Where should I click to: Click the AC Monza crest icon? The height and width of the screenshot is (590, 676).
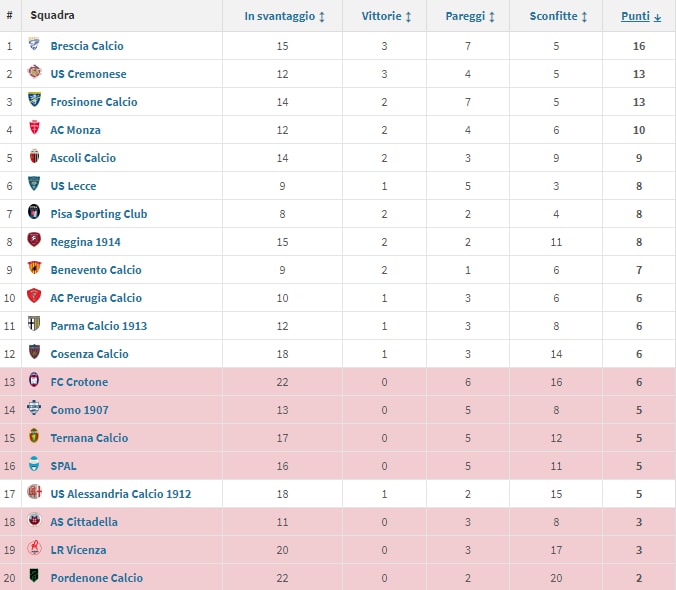pyautogui.click(x=35, y=130)
